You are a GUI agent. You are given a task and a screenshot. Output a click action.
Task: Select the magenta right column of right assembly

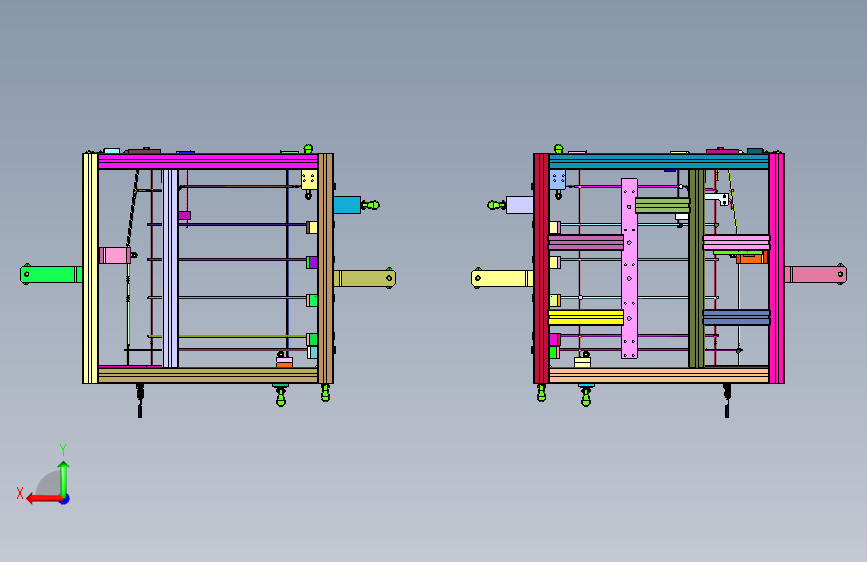(x=776, y=268)
